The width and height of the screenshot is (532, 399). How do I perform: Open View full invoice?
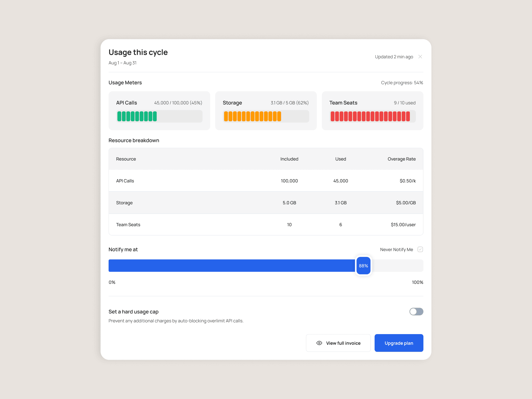[x=338, y=343]
